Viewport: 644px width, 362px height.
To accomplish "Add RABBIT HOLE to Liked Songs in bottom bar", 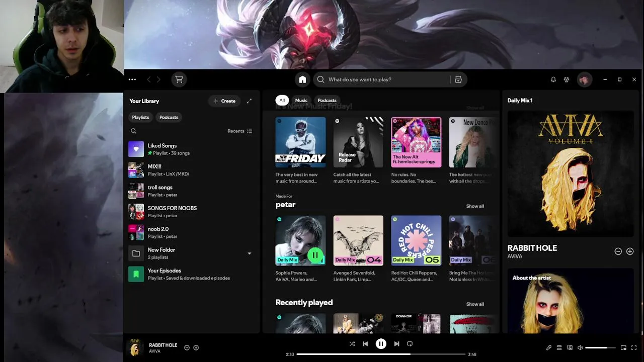I will coord(196,347).
